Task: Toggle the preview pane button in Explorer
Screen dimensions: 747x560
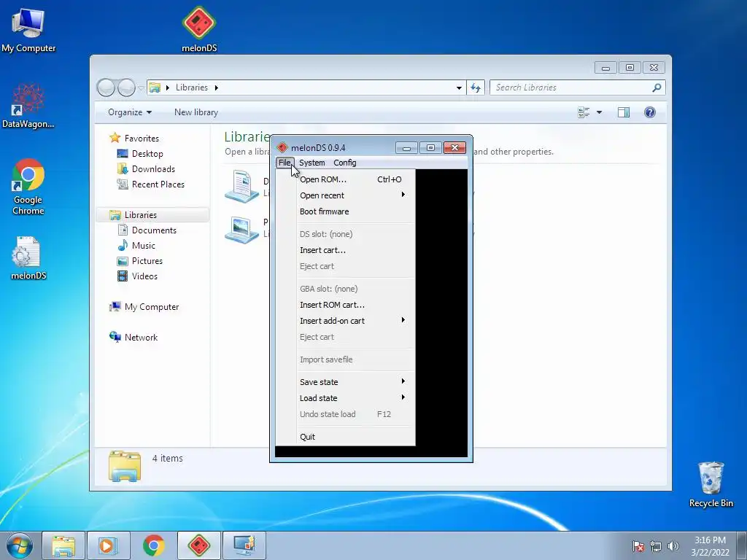Action: point(624,112)
